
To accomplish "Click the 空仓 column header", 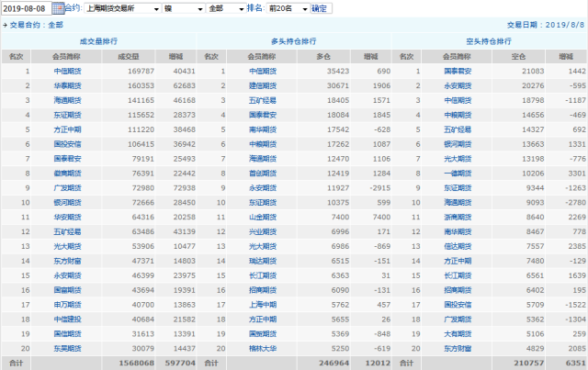I will pos(518,57).
